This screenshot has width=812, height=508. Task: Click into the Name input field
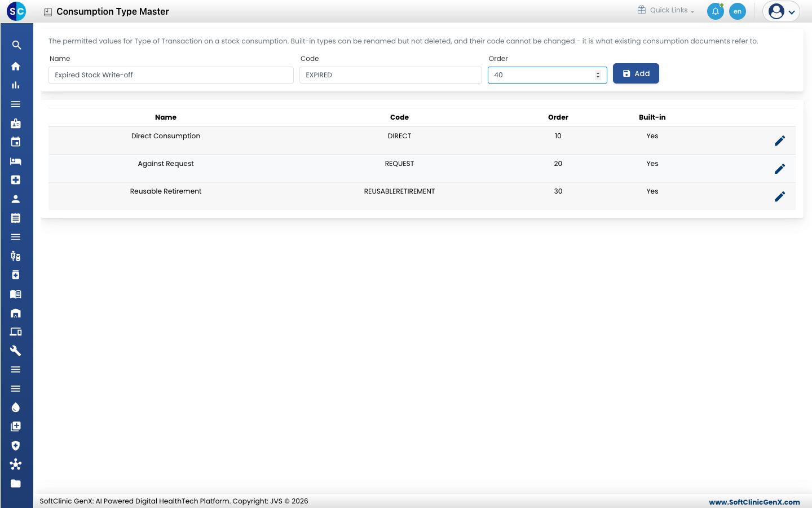[171, 75]
